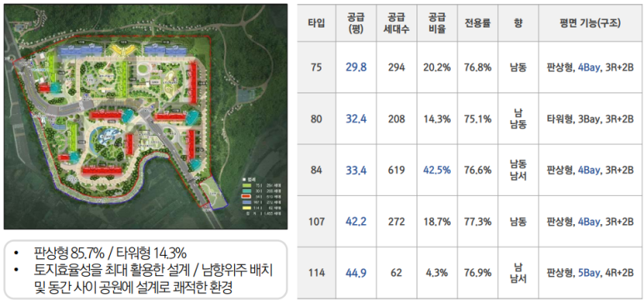Select the '공급 (평)' column header
Screen dimensions: 644x300
tap(356, 23)
